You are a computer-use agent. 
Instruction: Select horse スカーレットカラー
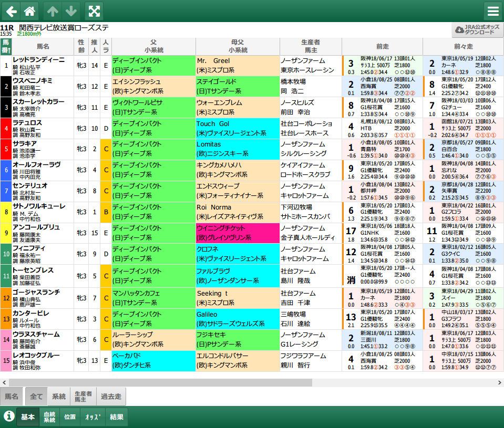click(x=38, y=101)
